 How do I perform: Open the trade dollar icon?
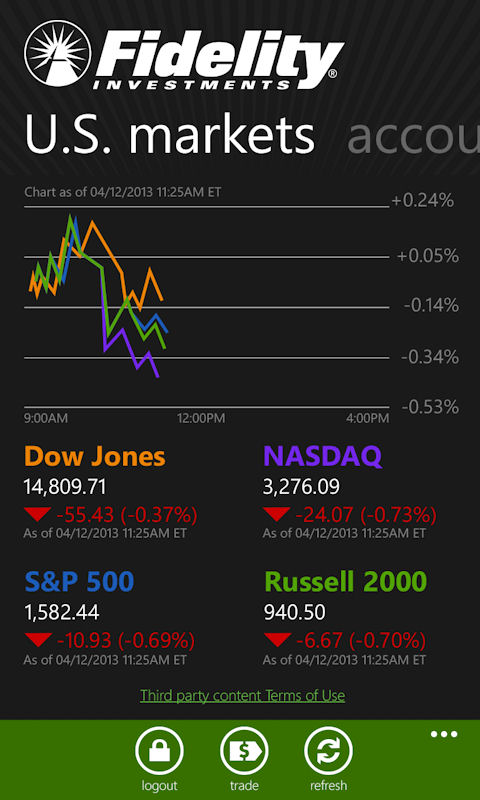pos(244,751)
